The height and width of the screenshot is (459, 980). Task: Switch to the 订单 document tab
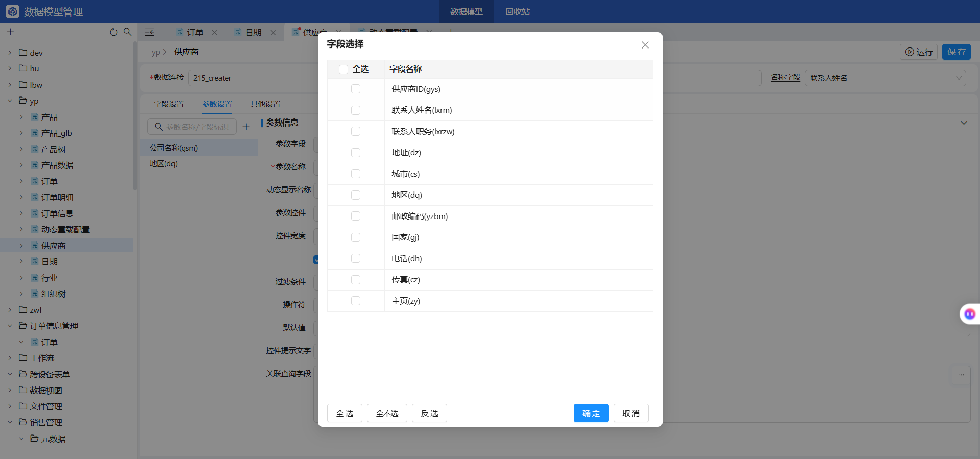195,32
